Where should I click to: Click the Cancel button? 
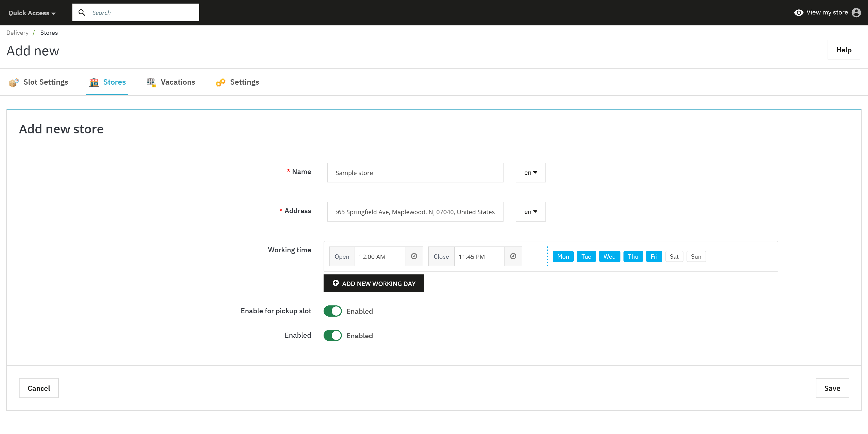click(x=39, y=388)
